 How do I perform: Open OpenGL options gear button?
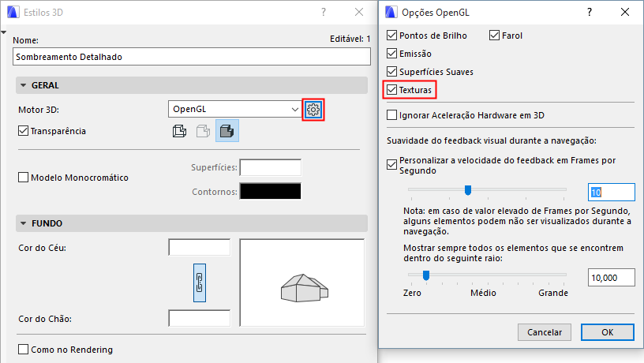coord(313,109)
